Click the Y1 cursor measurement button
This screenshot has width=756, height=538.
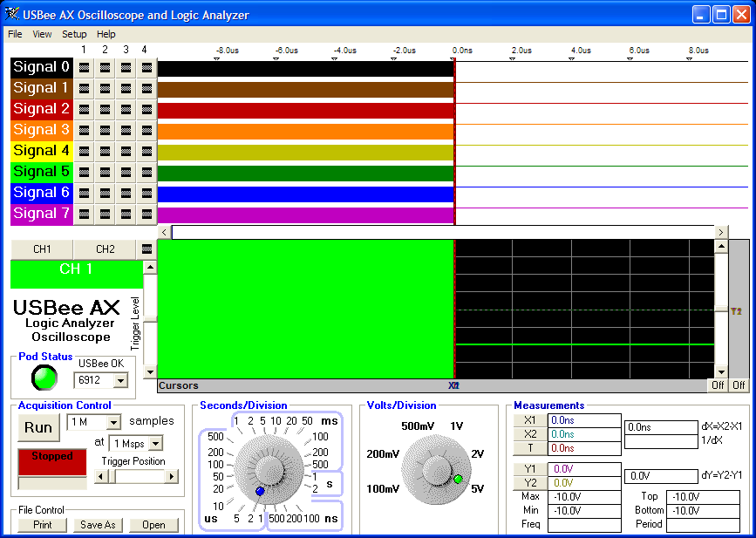tap(530, 469)
